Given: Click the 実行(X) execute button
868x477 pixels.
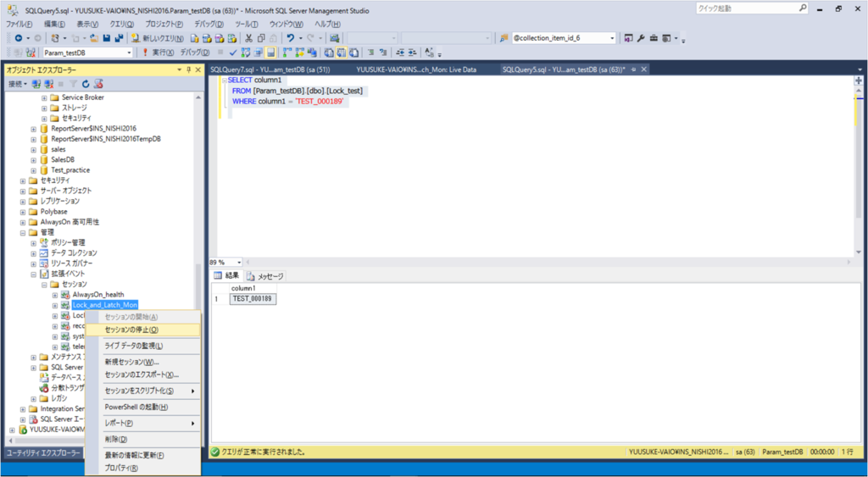Looking at the screenshot, I should (159, 53).
